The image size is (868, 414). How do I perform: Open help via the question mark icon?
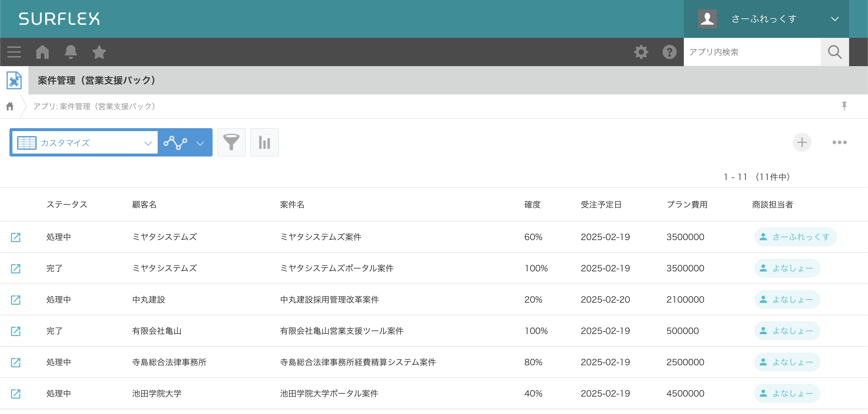pos(668,52)
